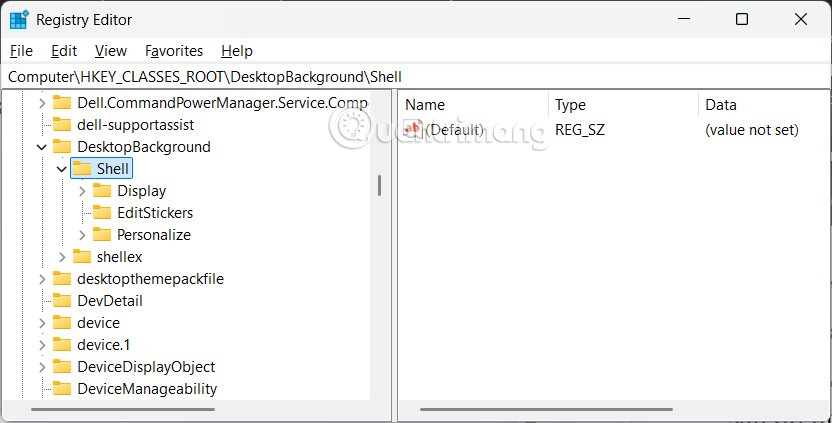Click the DeviceManageability folder icon

pos(62,389)
